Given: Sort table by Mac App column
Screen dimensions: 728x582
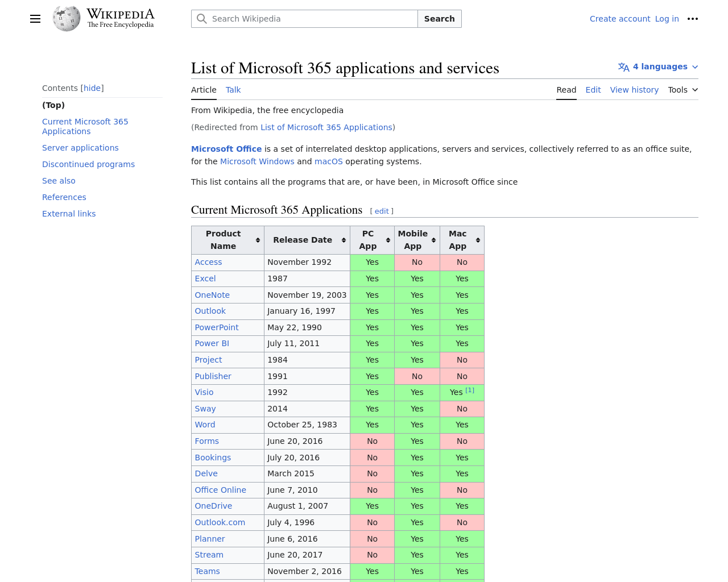Looking at the screenshot, I should [462, 240].
